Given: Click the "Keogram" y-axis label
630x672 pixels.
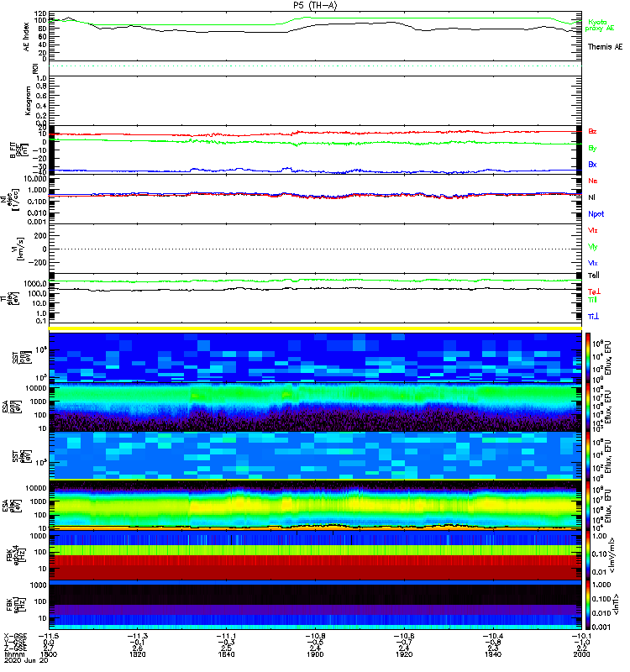Looking at the screenshot, I should click(x=28, y=101).
